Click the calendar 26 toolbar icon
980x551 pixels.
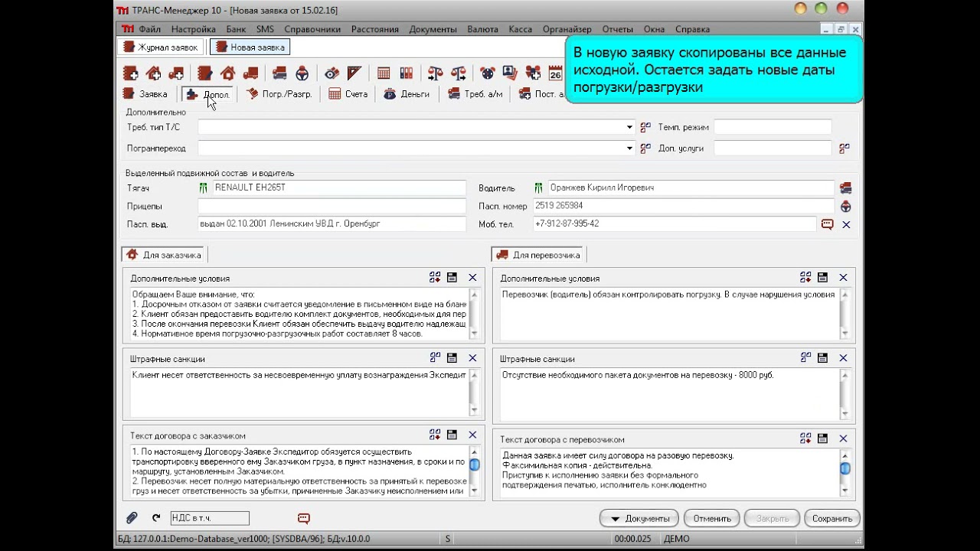(x=556, y=73)
